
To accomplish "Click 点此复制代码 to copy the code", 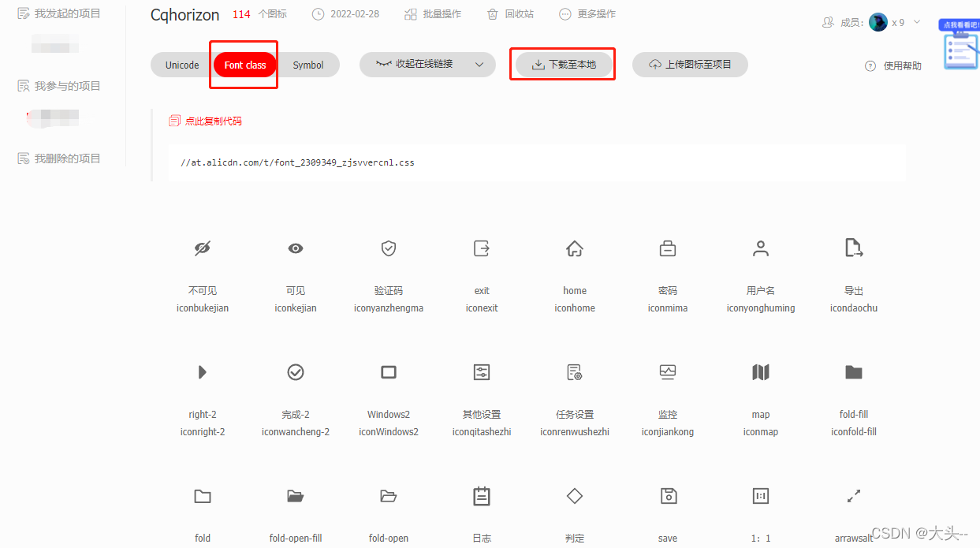I will (205, 121).
